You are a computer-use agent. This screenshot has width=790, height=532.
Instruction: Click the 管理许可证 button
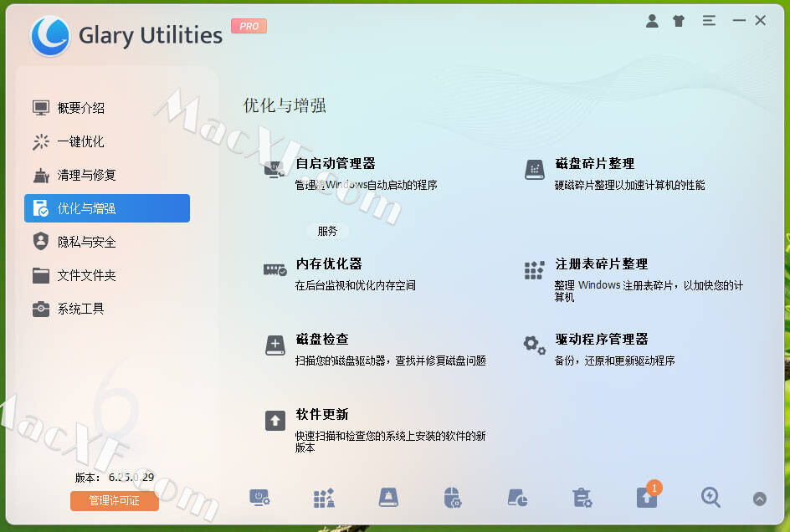(115, 501)
